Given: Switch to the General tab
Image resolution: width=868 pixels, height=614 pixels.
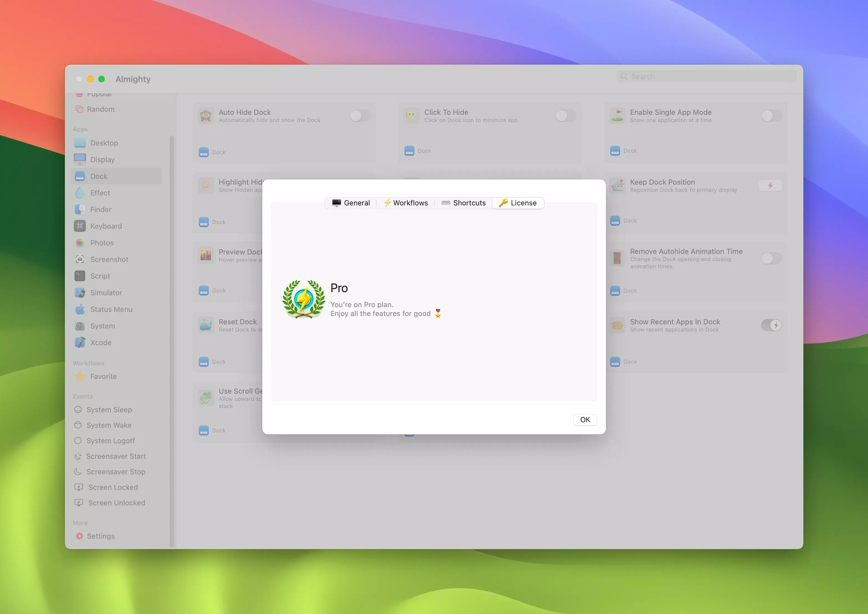Looking at the screenshot, I should pyautogui.click(x=351, y=203).
